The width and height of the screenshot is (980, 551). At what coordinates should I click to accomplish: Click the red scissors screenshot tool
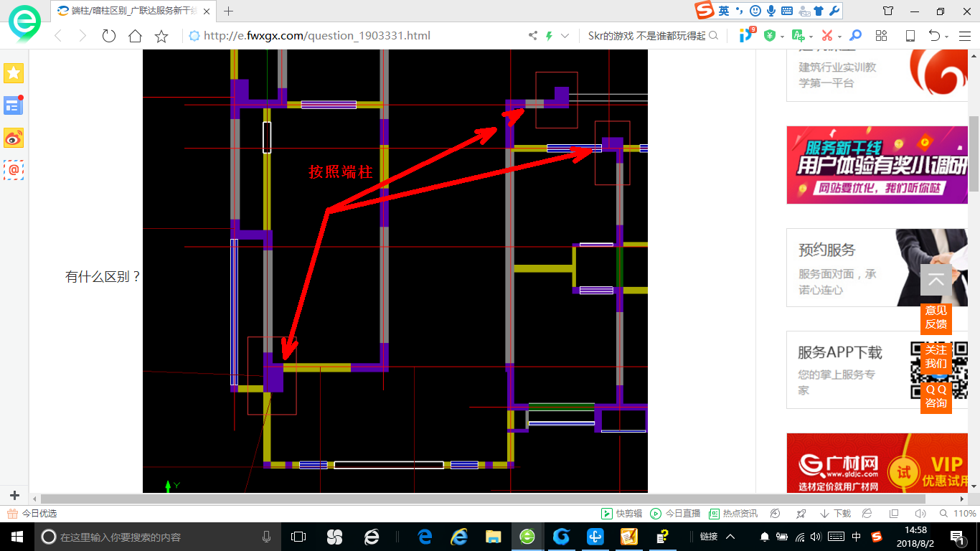(827, 36)
